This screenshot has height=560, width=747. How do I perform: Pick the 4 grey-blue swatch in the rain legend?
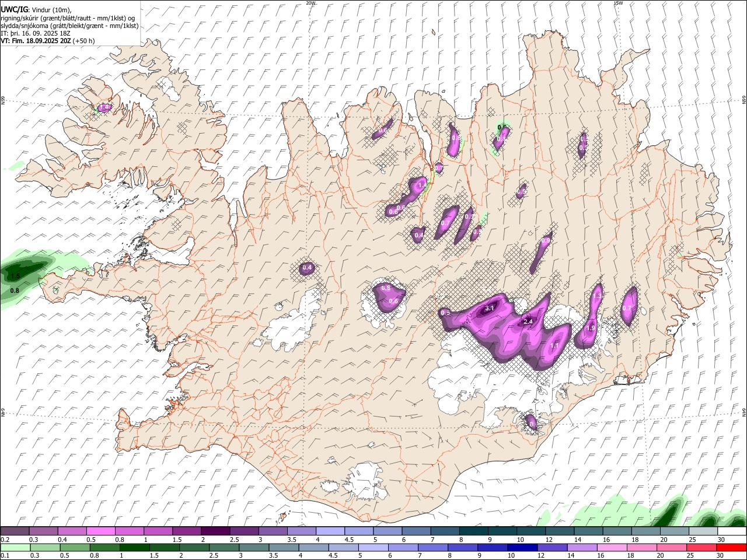313,548
